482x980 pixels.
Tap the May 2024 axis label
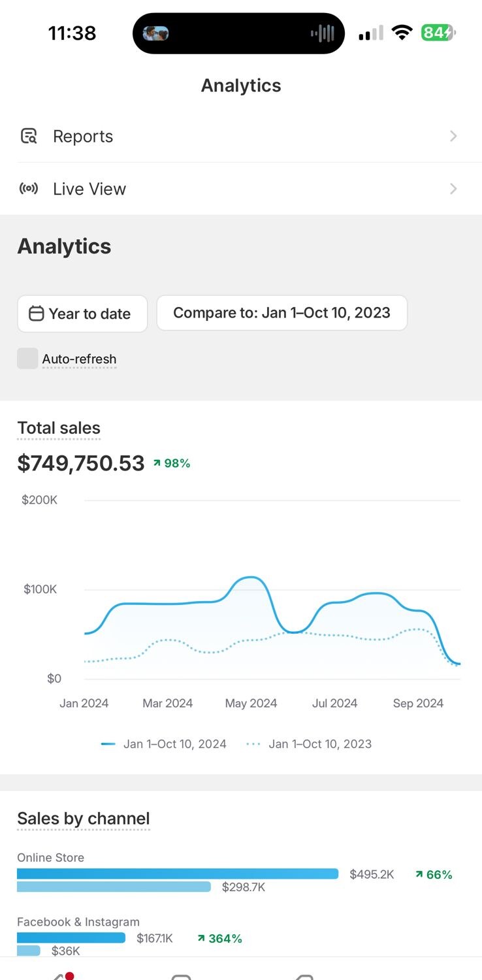click(x=251, y=703)
